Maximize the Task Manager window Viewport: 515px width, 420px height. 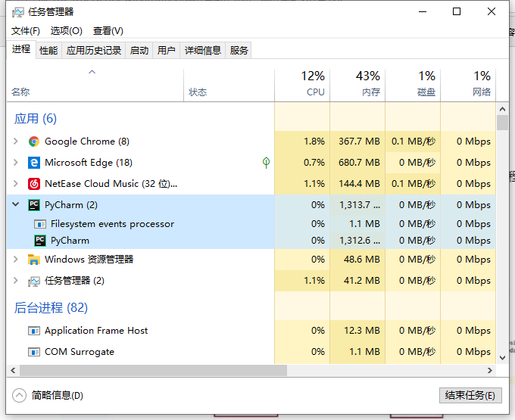457,12
